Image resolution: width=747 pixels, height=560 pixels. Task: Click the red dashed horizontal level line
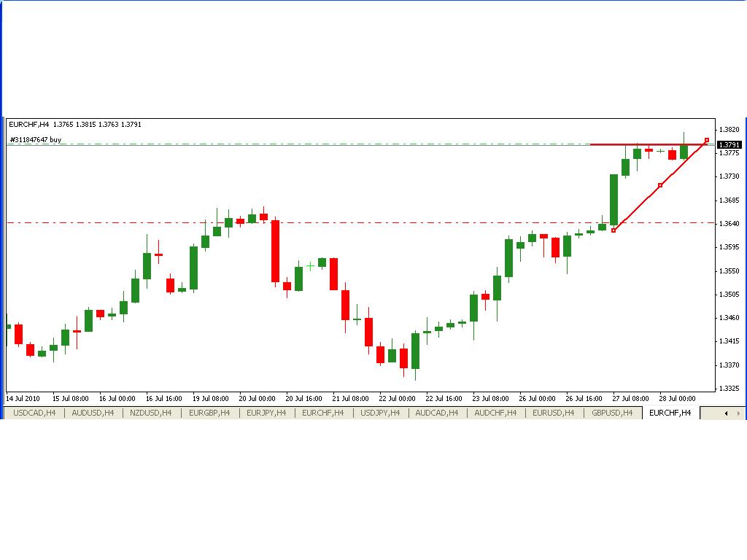click(x=365, y=222)
